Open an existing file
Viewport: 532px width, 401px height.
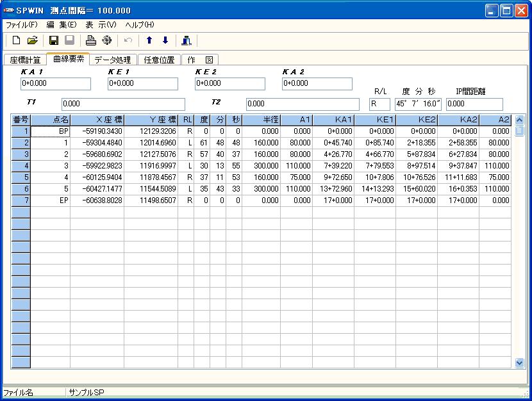[x=32, y=40]
